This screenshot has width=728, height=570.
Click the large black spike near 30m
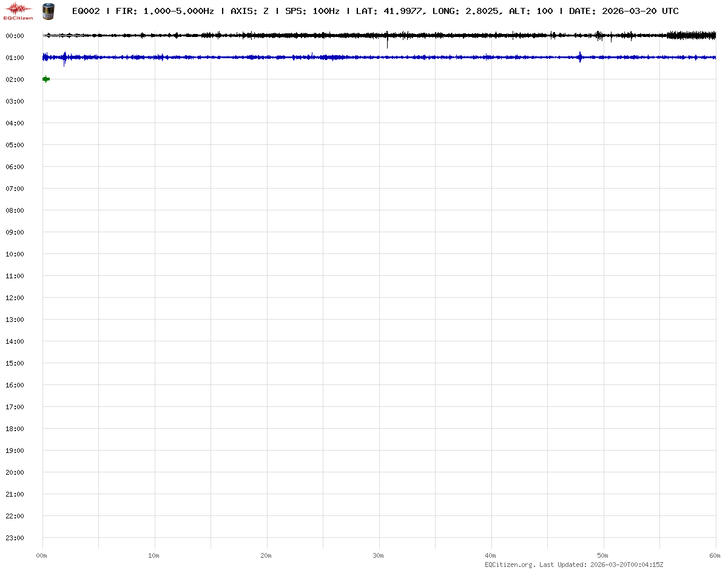[387, 40]
